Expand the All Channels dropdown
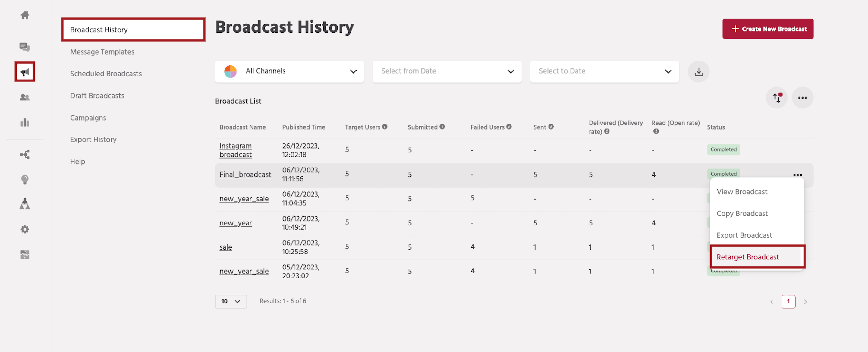 pyautogui.click(x=289, y=71)
